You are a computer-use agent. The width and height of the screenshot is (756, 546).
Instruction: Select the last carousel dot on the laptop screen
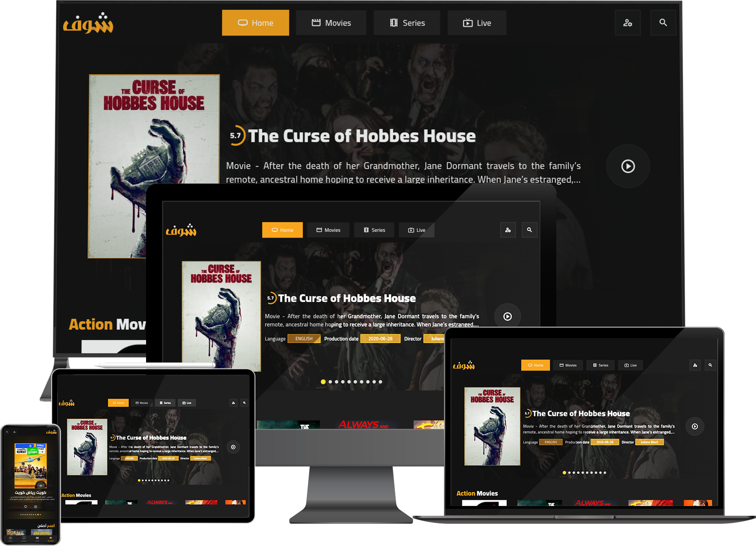pos(605,473)
